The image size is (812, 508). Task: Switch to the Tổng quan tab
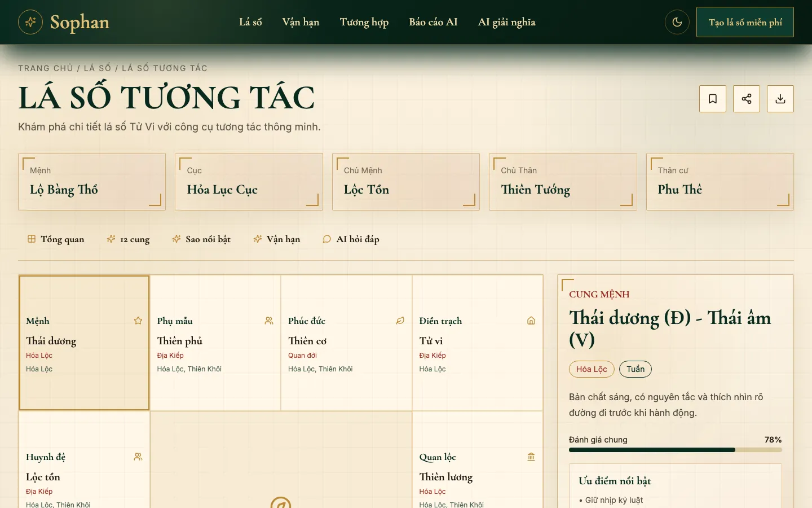(56, 239)
